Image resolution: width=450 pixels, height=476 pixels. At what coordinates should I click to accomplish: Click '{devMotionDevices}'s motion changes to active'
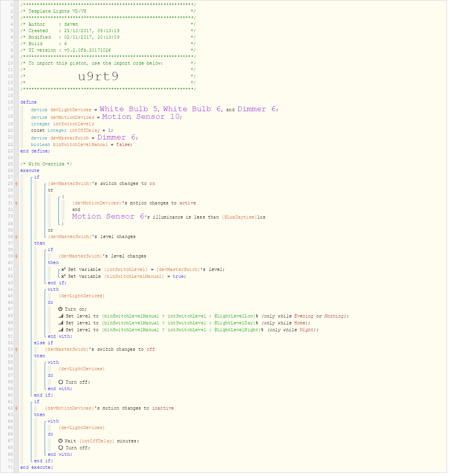click(134, 203)
